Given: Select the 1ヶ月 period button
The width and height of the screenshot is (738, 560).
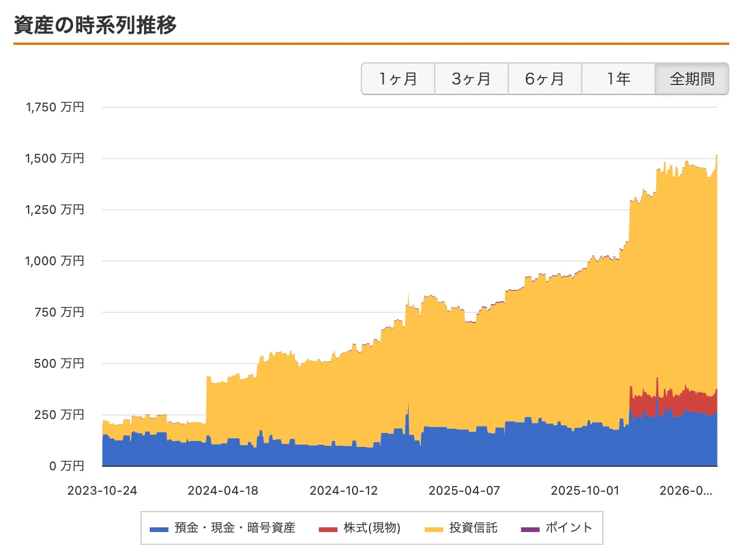Looking at the screenshot, I should click(x=398, y=79).
